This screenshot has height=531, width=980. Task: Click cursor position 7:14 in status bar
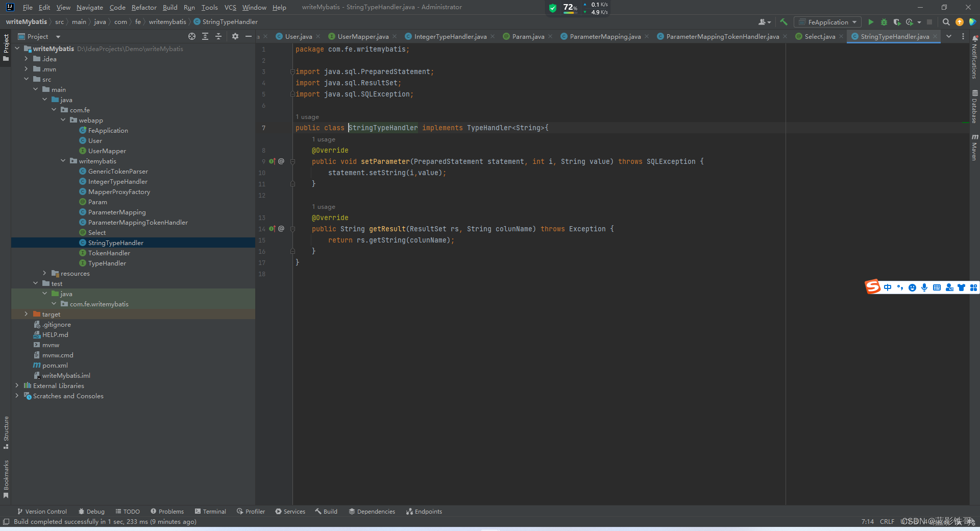(x=867, y=521)
